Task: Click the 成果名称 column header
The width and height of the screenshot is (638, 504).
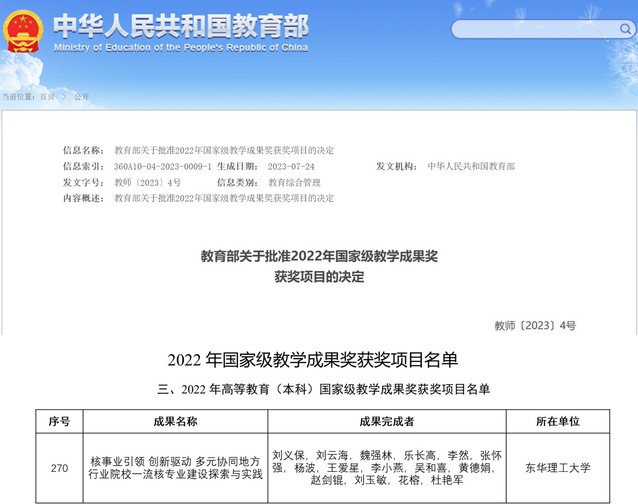Action: click(175, 421)
